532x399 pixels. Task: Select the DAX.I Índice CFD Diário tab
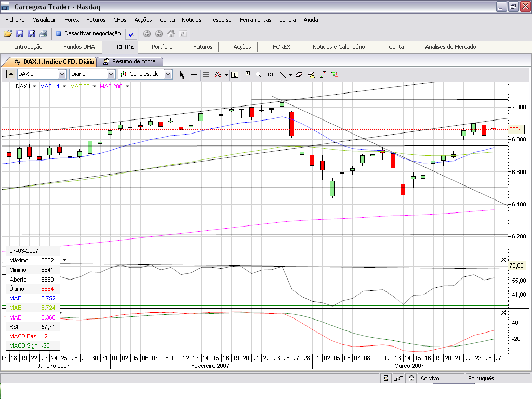[54, 61]
